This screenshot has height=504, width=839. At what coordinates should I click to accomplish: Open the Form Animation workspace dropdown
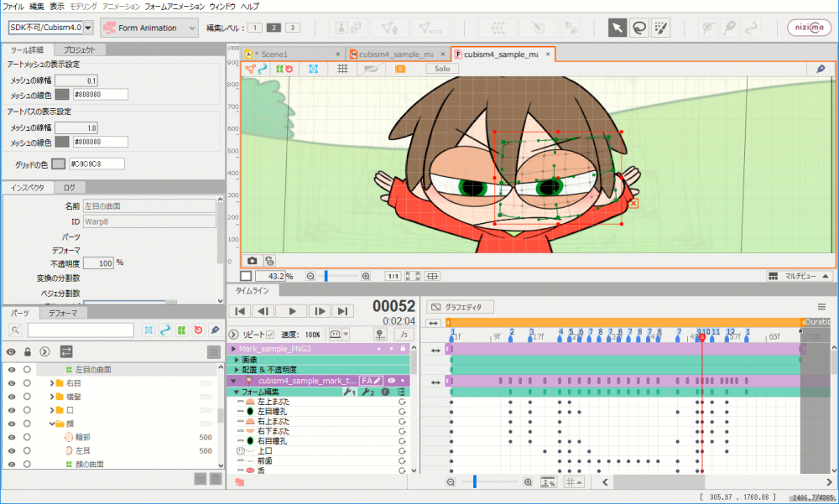tap(150, 28)
